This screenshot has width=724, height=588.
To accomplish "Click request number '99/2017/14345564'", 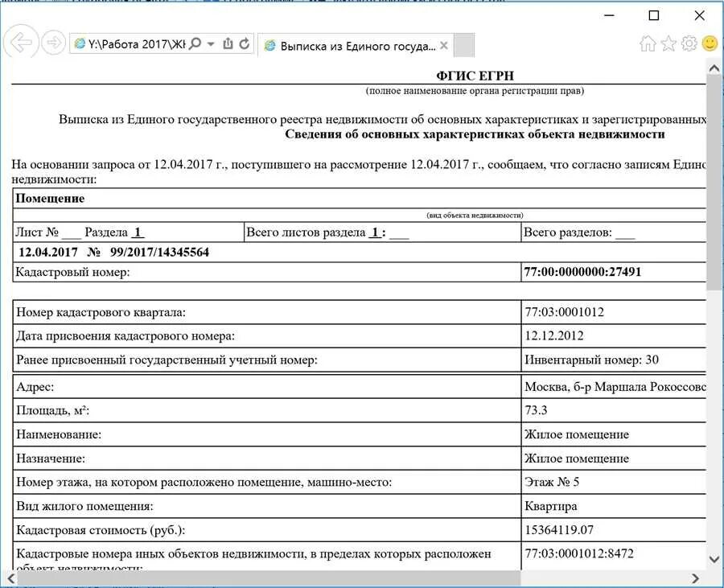I will tap(159, 252).
